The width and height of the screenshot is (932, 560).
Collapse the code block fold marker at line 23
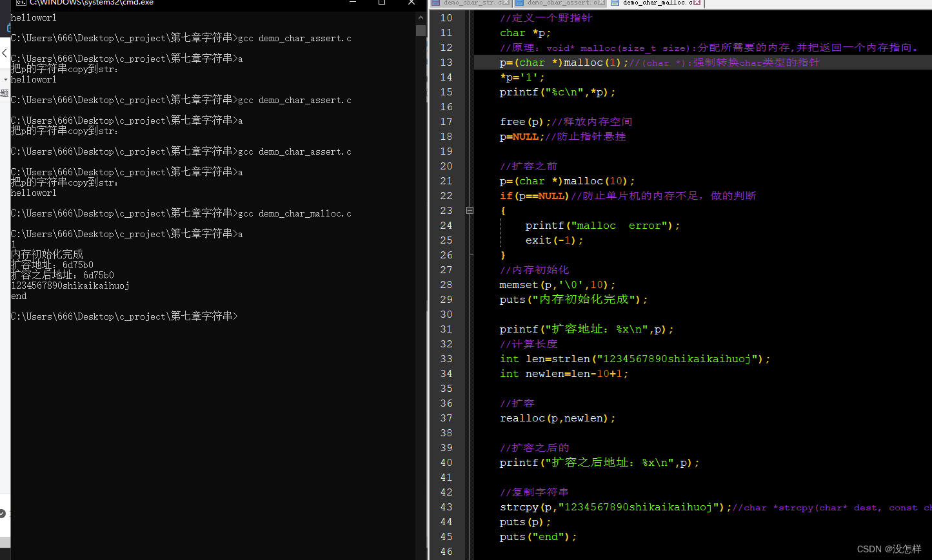[470, 210]
